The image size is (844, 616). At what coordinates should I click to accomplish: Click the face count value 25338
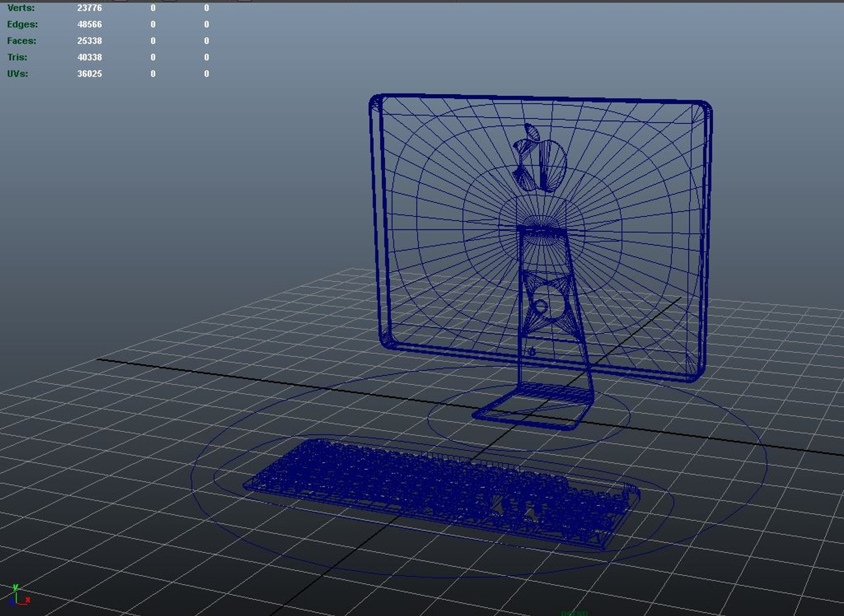click(x=90, y=41)
